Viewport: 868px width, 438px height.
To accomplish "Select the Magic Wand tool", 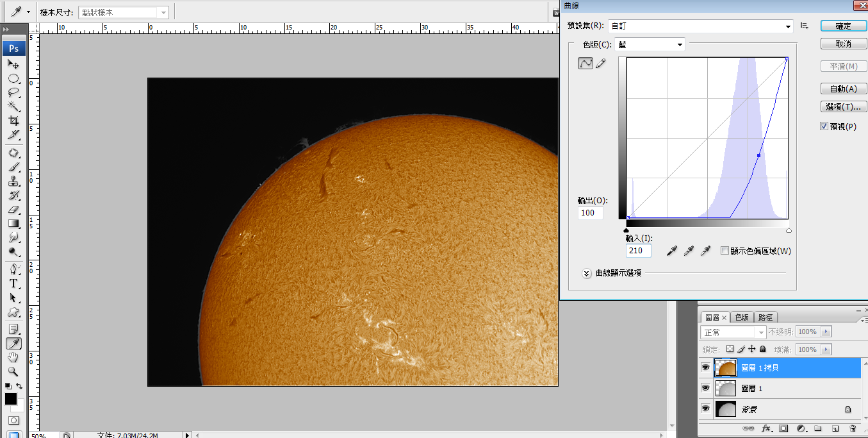I will tap(13, 106).
